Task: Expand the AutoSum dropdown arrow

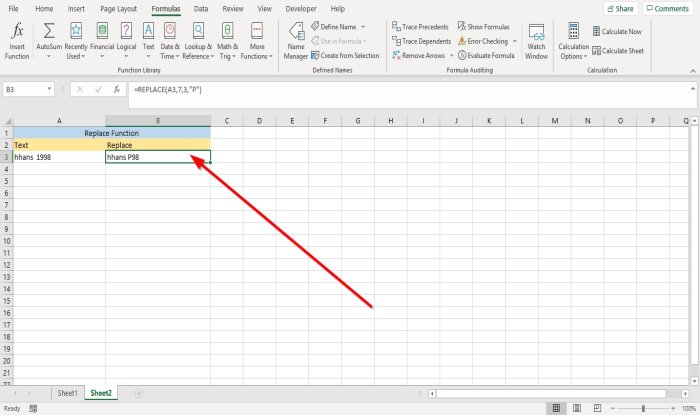Action: click(49, 57)
